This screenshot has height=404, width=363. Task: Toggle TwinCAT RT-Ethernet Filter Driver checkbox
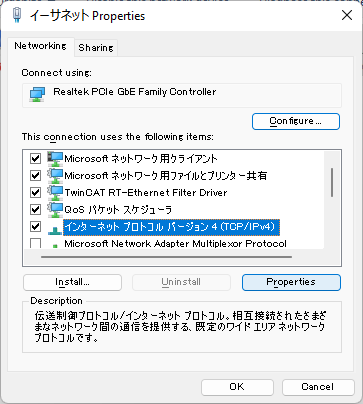point(35,193)
